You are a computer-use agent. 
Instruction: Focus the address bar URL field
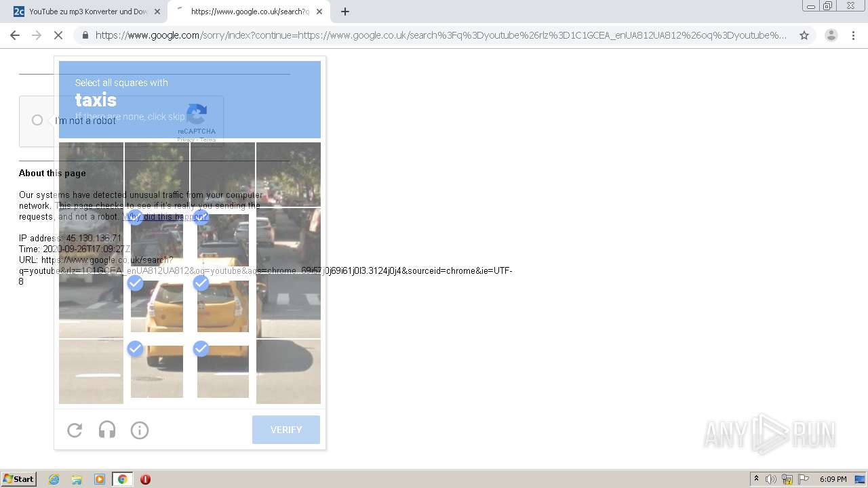click(441, 35)
